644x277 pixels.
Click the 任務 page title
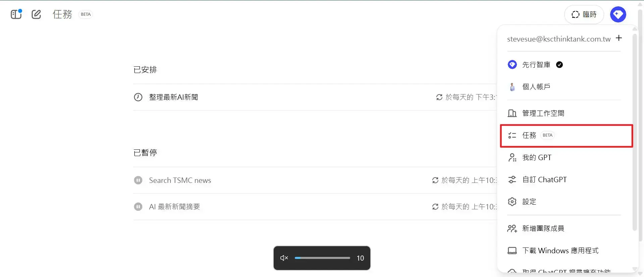62,14
